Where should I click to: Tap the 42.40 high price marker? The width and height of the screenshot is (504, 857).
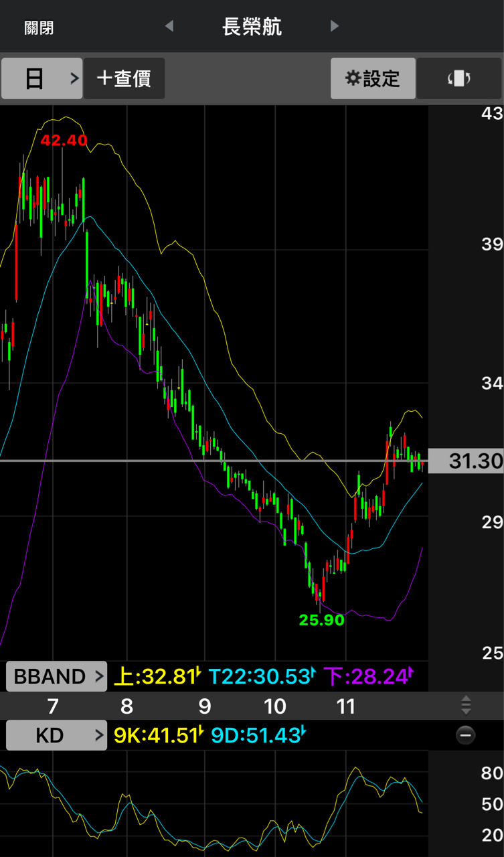click(x=64, y=140)
